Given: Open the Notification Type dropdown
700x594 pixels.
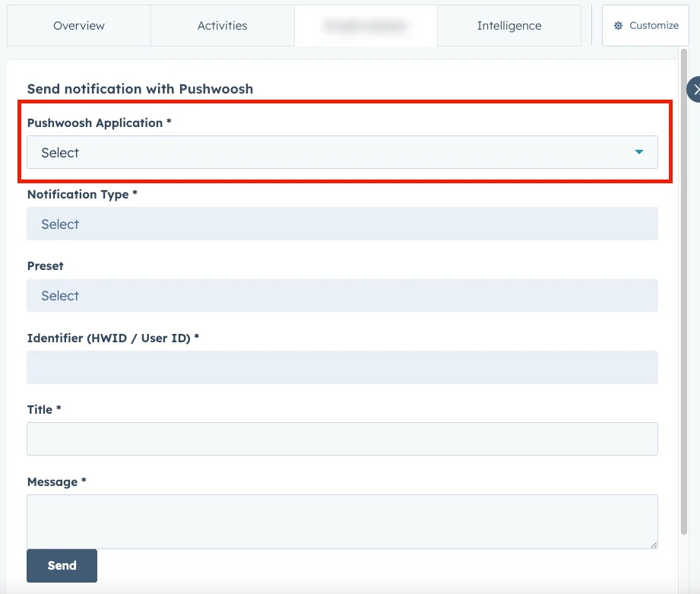Looking at the screenshot, I should [342, 224].
